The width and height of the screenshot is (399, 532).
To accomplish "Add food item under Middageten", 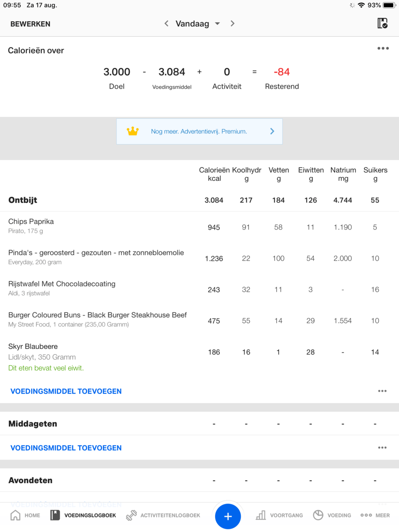I will point(66,448).
